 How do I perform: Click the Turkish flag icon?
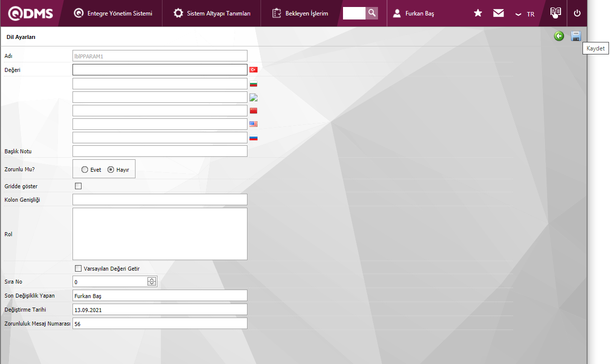(x=253, y=70)
